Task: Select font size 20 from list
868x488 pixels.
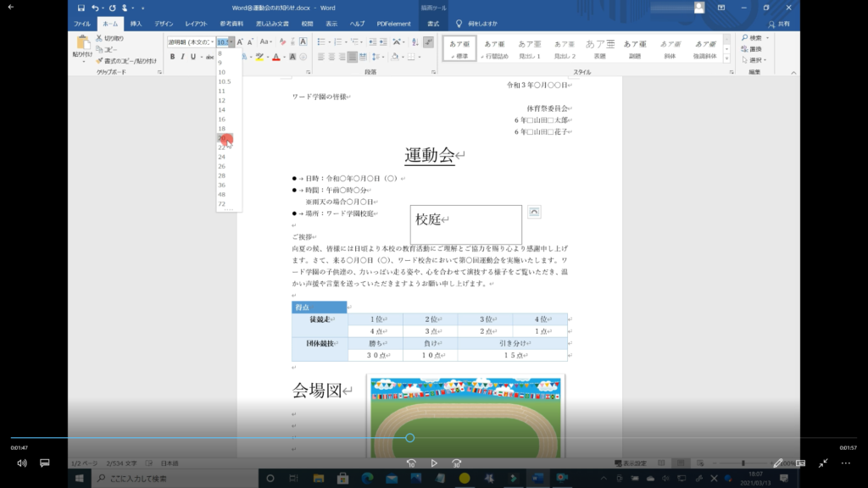Action: click(x=222, y=138)
